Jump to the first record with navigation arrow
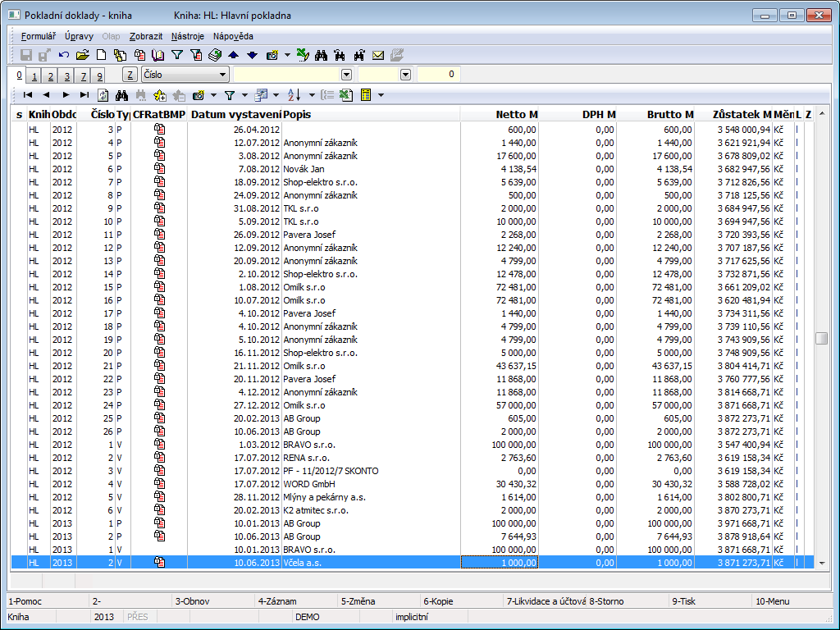The image size is (840, 630). tap(27, 95)
